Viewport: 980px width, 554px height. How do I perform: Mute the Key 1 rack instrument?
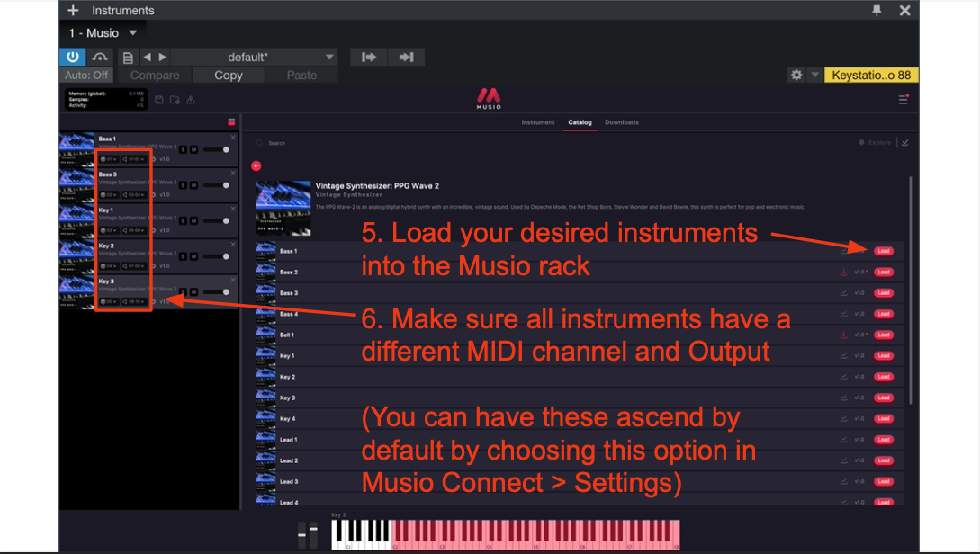click(x=193, y=221)
